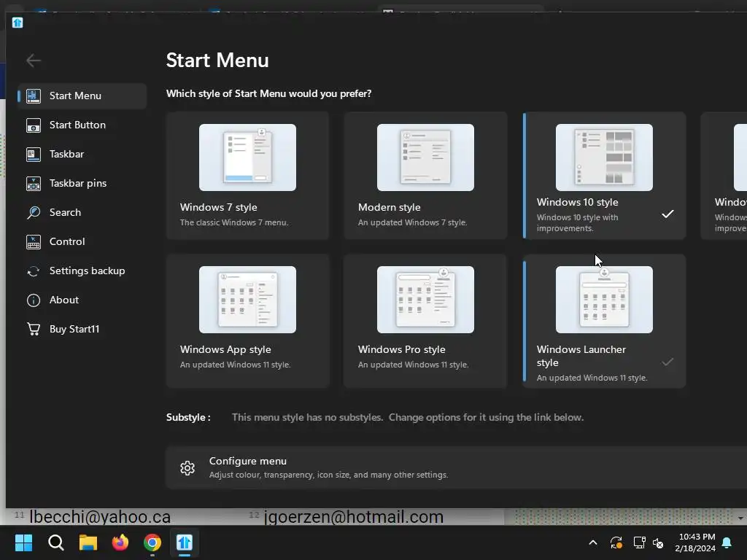Screen dimensions: 747x560
Task: Click the back arrow in Start11
Action: coord(34,61)
